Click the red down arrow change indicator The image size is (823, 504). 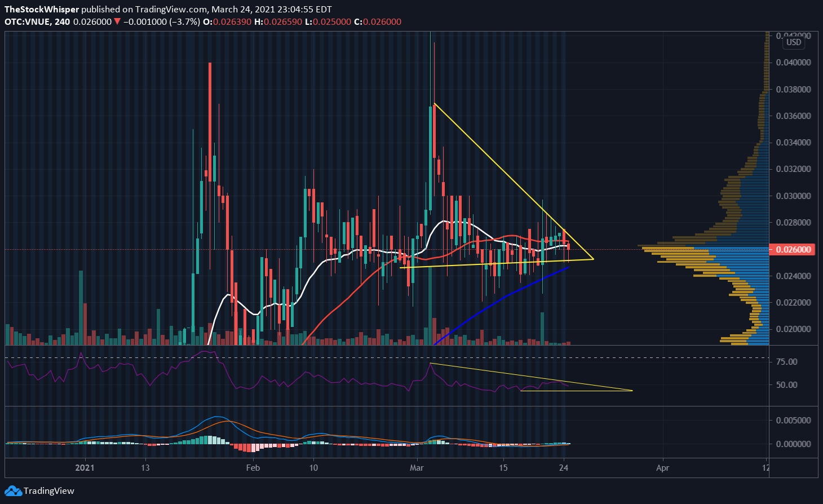pyautogui.click(x=117, y=22)
